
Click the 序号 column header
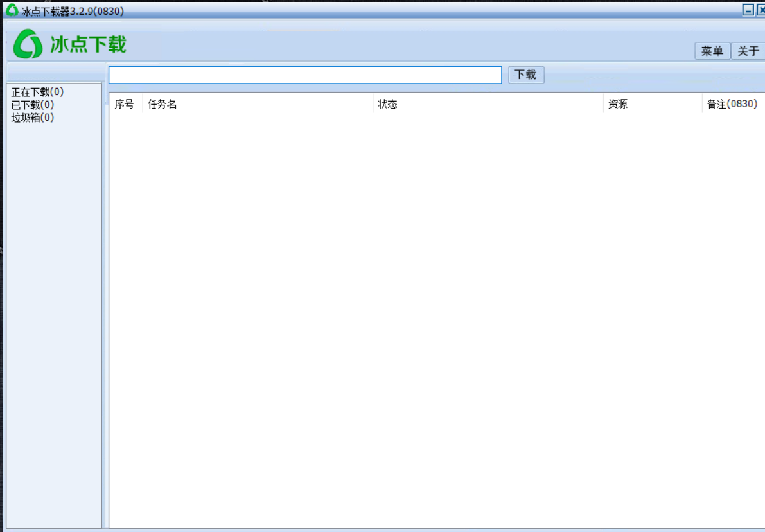pos(125,103)
